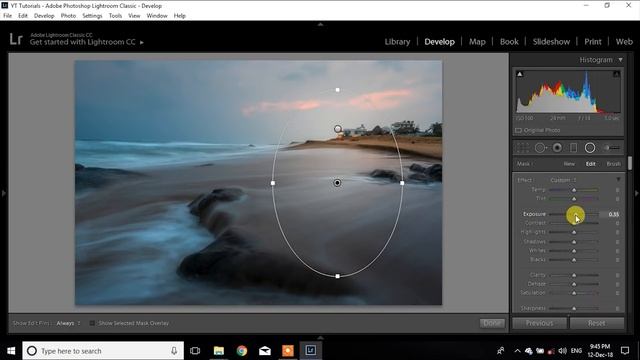Open the Settings menu
The width and height of the screenshot is (640, 360).
click(92, 16)
